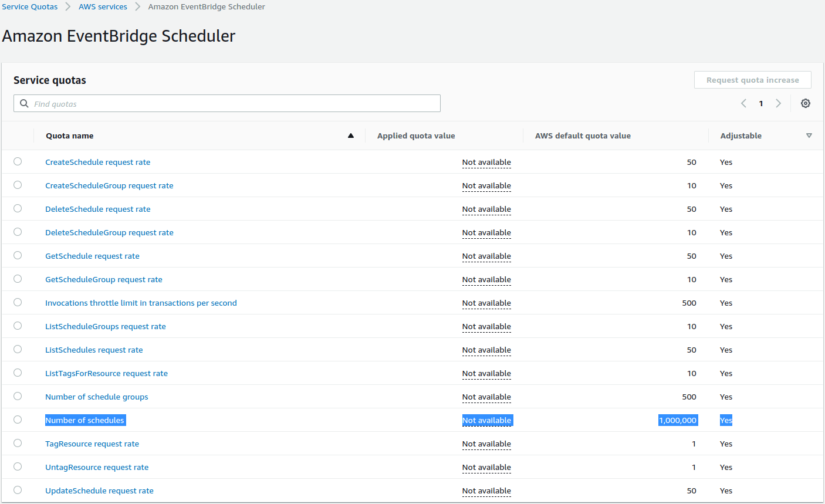This screenshot has width=825, height=504.
Task: Open the table preferences gear icon
Action: pos(805,103)
